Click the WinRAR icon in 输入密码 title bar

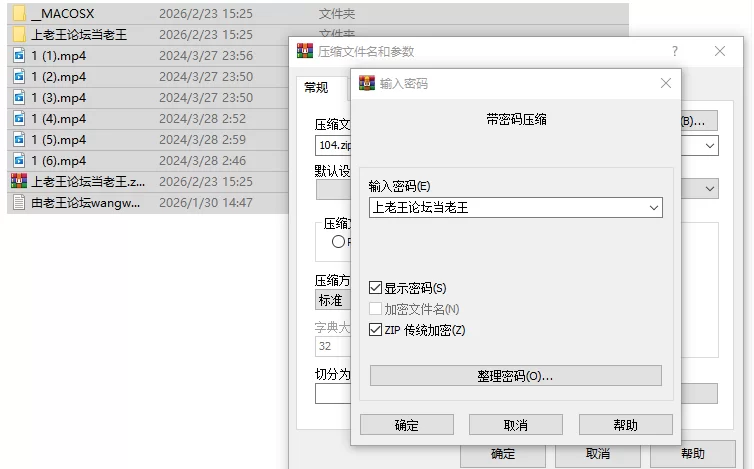[367, 83]
